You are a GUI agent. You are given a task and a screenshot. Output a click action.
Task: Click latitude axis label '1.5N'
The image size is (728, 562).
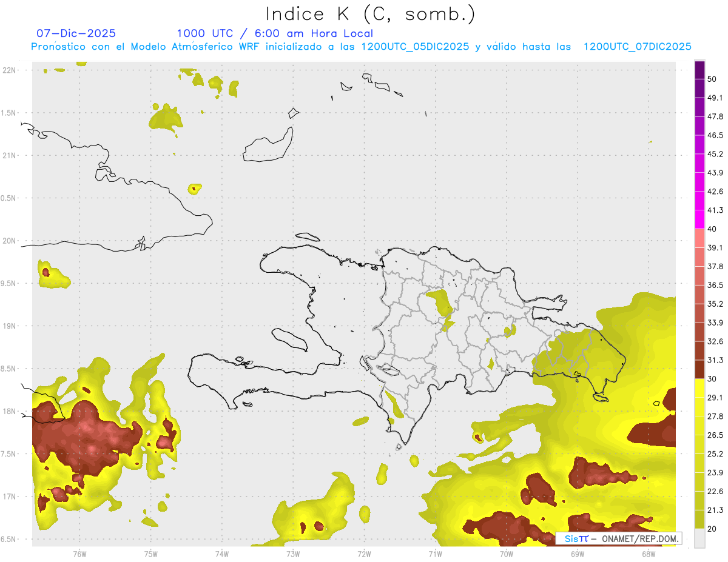9,113
